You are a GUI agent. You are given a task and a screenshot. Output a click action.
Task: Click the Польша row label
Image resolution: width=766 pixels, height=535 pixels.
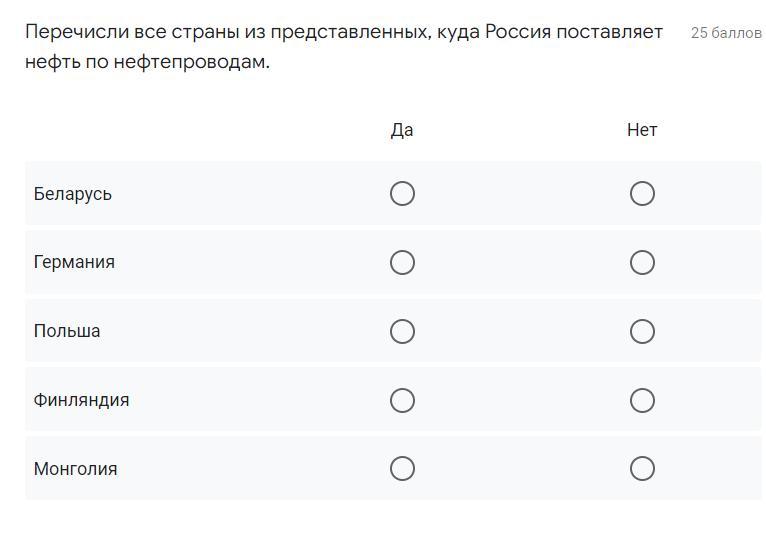point(67,331)
